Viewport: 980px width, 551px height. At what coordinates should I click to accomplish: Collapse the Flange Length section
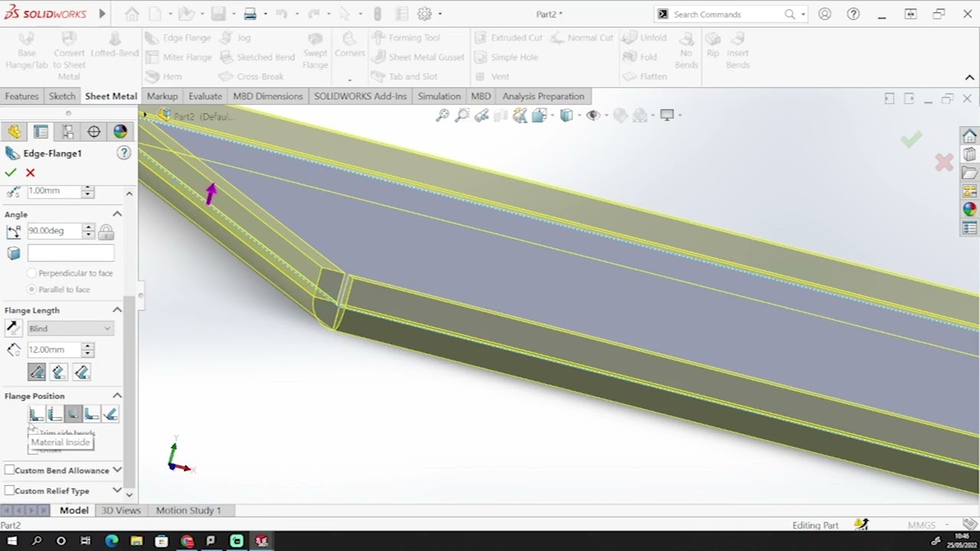[x=117, y=310]
